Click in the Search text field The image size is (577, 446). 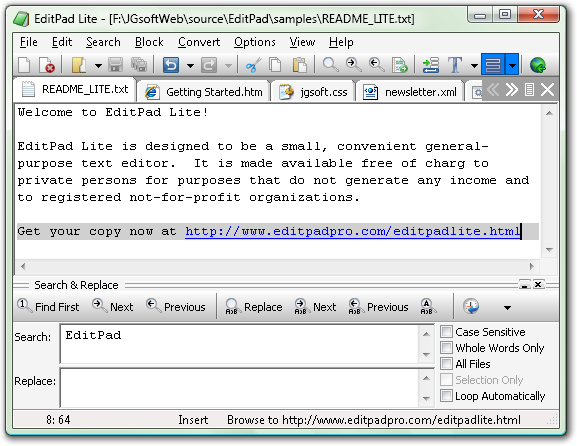pos(239,344)
